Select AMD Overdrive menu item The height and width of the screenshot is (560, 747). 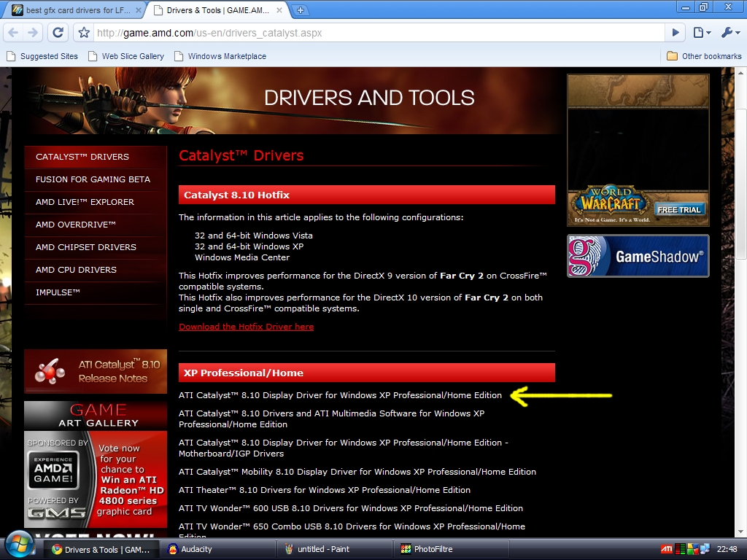[96, 225]
